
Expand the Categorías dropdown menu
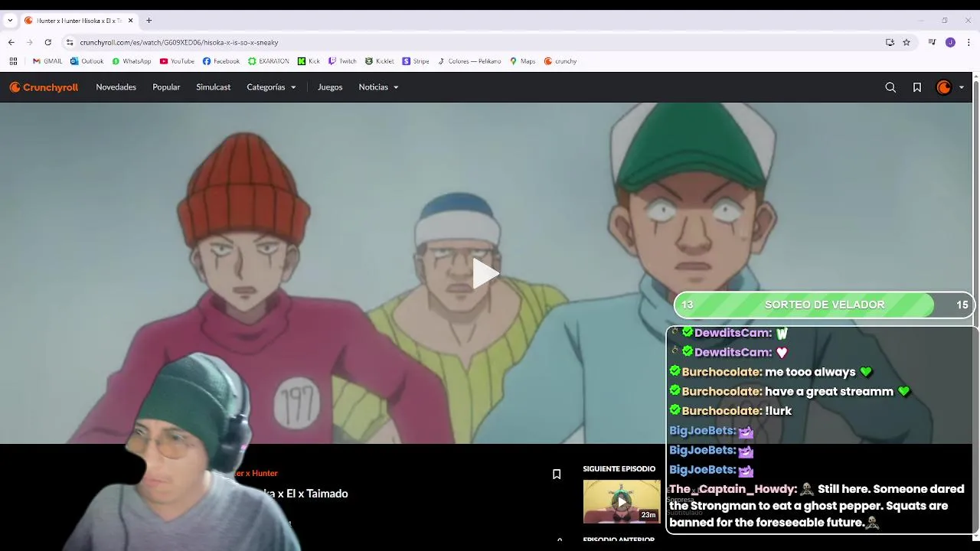click(271, 87)
